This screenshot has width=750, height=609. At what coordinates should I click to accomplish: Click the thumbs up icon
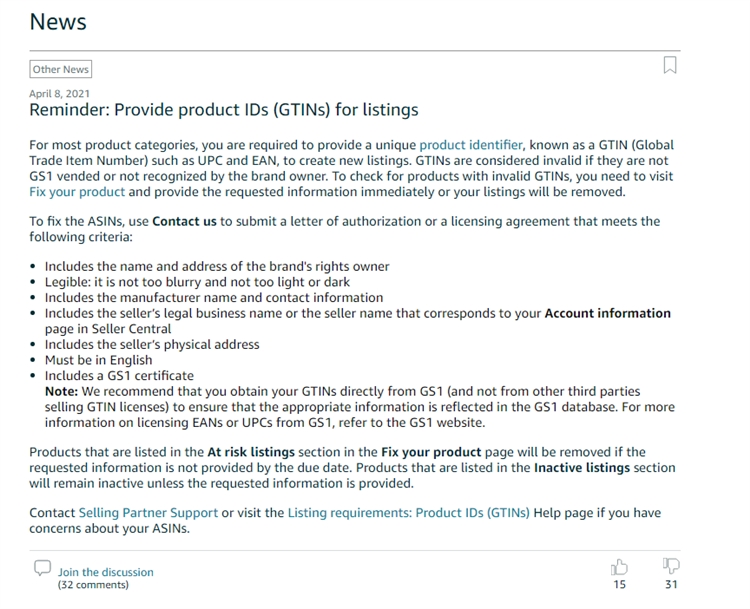click(x=620, y=567)
